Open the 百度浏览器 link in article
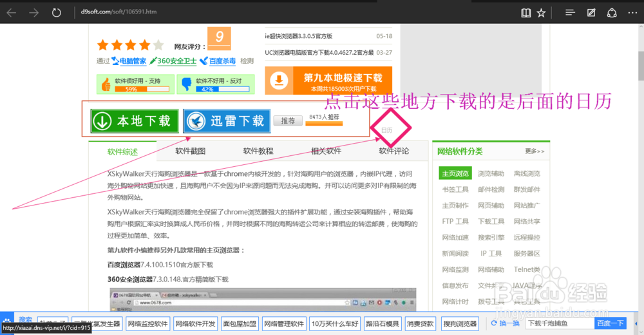Viewport: 644px width, 335px height. coord(124,265)
